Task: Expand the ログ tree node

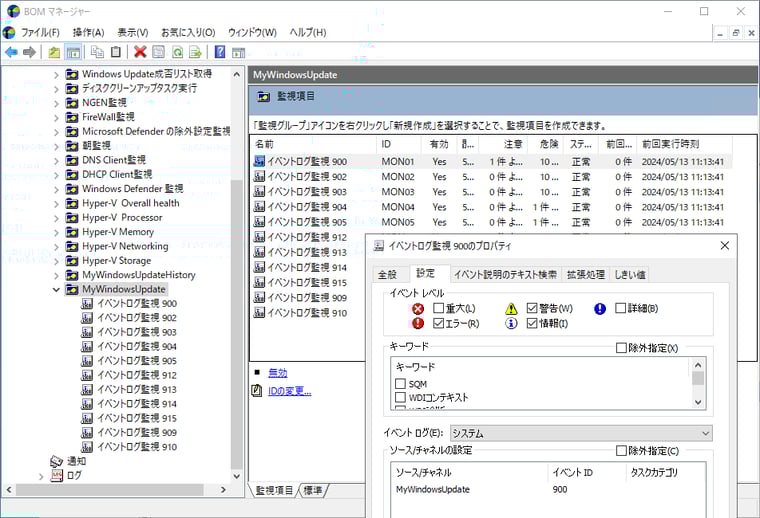Action: (41, 476)
